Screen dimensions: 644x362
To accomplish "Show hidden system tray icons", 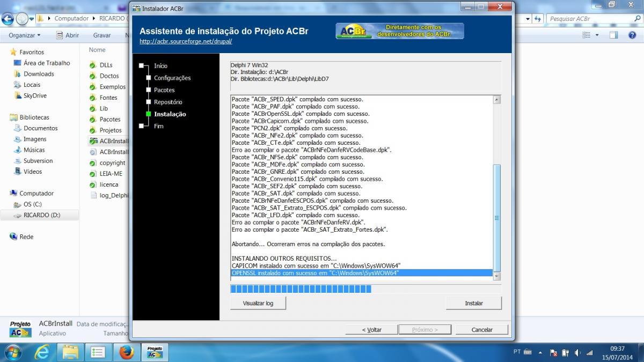I will (539, 352).
